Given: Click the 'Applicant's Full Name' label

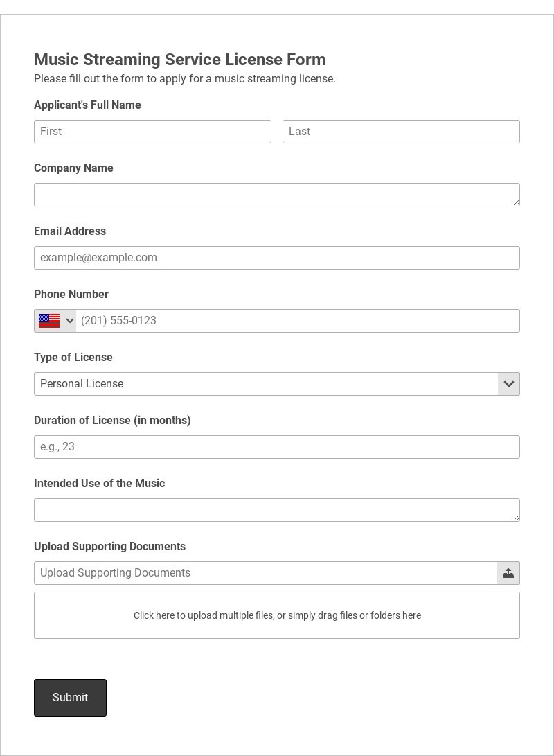Looking at the screenshot, I should click(87, 105).
